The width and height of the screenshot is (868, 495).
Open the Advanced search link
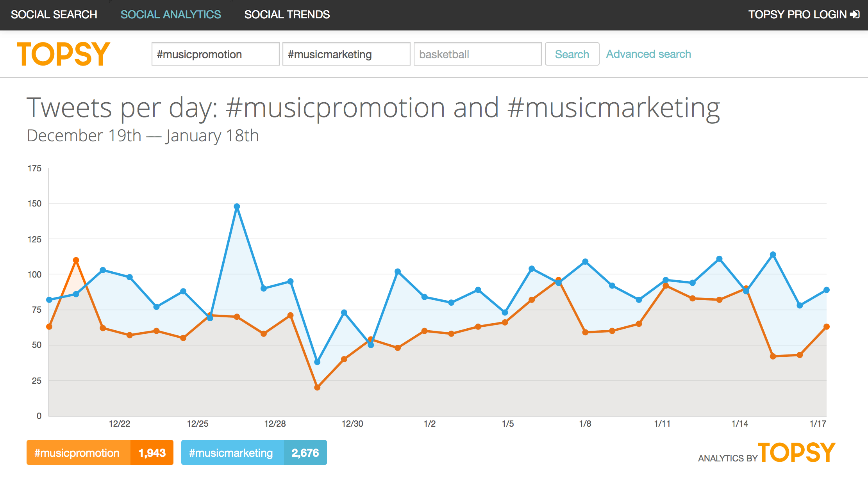pos(648,54)
